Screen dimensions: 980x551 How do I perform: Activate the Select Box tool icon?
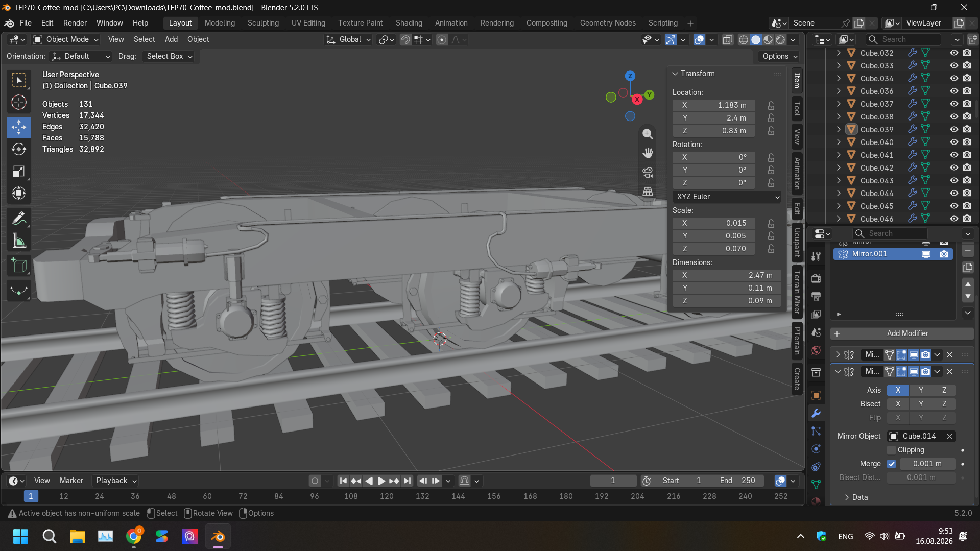point(19,80)
